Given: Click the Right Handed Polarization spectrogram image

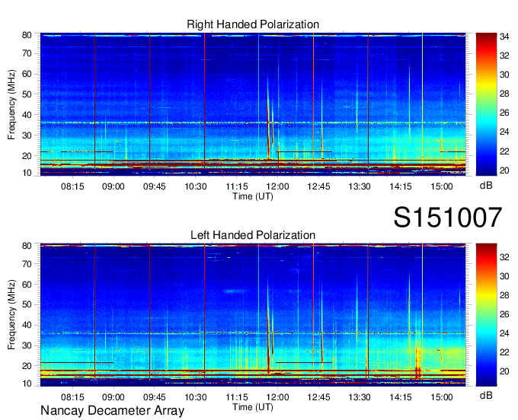Looking at the screenshot, I should 253,104.
